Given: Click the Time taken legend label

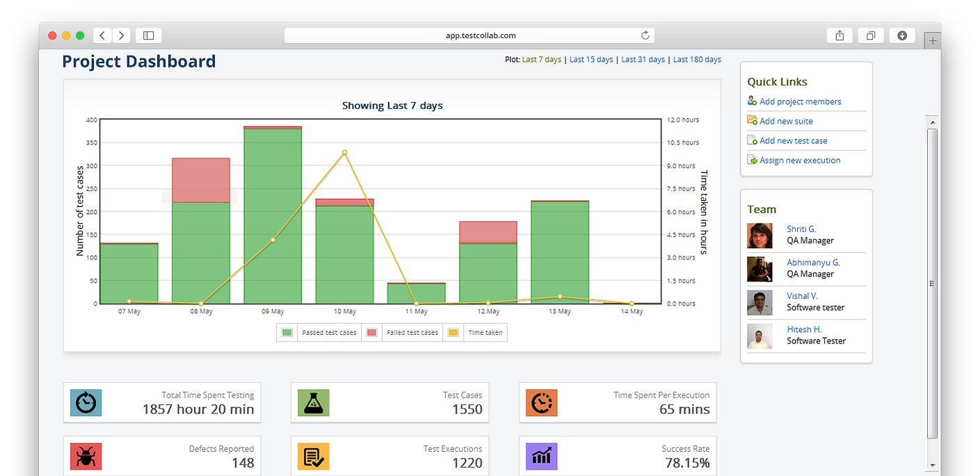Looking at the screenshot, I should coord(485,333).
